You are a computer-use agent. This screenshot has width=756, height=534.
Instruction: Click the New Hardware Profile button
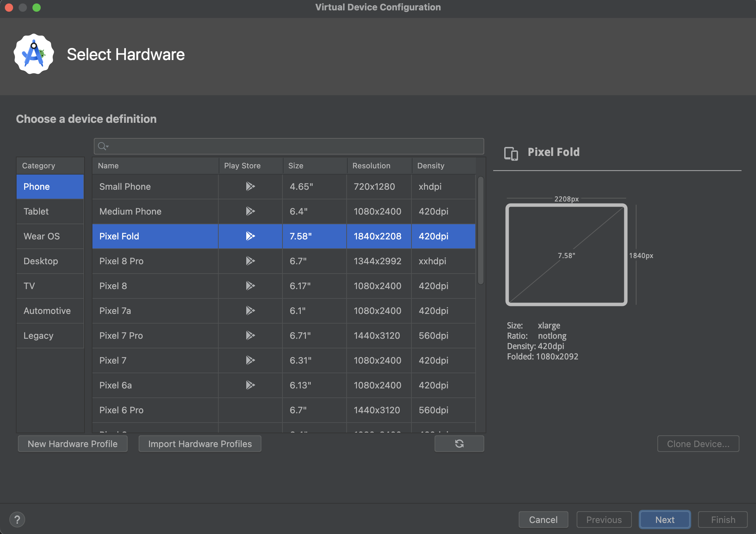click(72, 444)
